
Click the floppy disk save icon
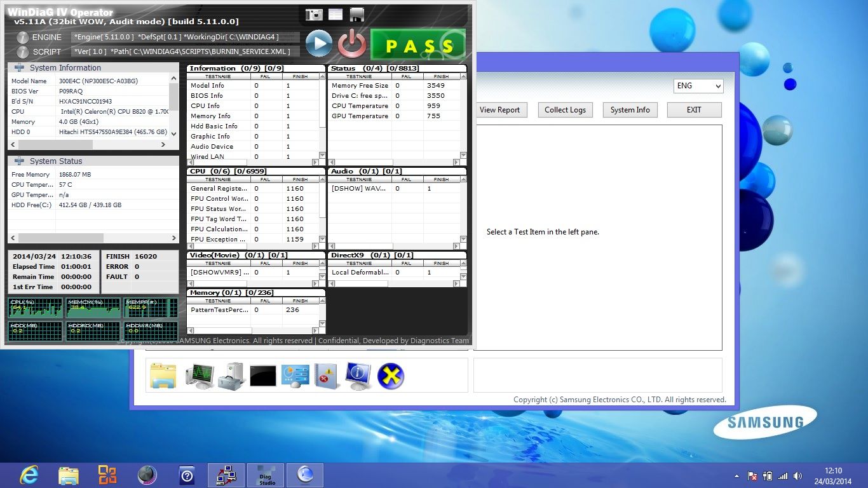pos(356,15)
